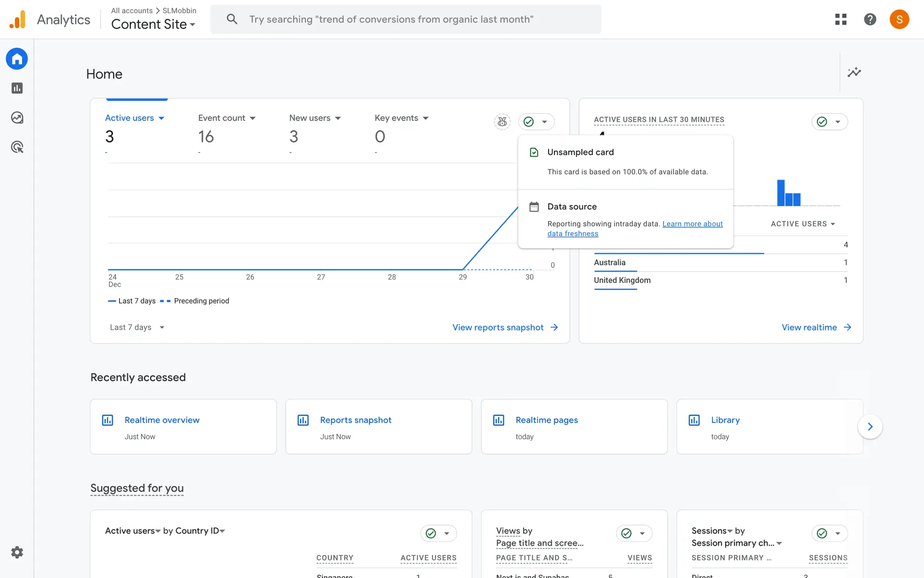Toggle data quality indicator on Views card
Image resolution: width=924 pixels, height=578 pixels.
(x=634, y=533)
